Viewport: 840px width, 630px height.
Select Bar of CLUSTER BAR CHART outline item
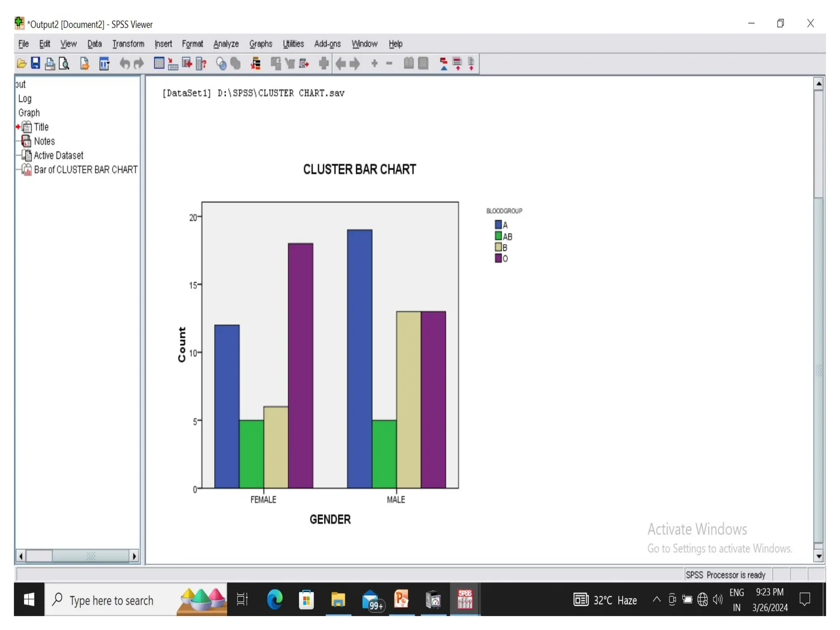point(85,170)
